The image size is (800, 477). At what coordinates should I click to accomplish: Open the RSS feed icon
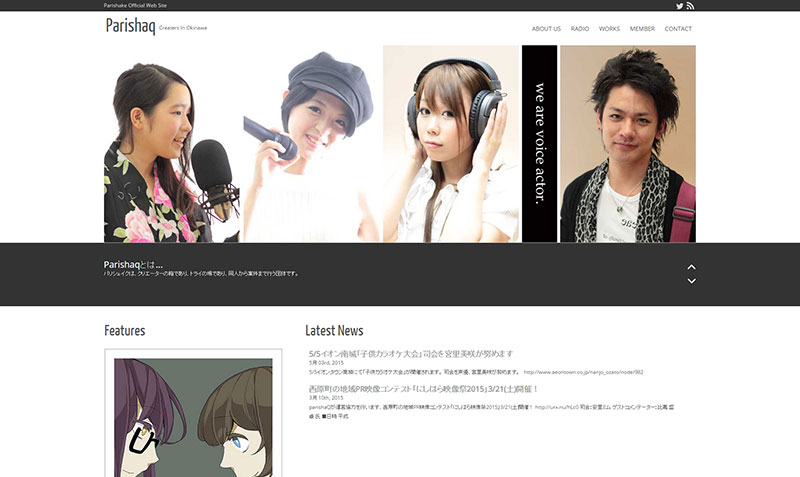pyautogui.click(x=690, y=6)
